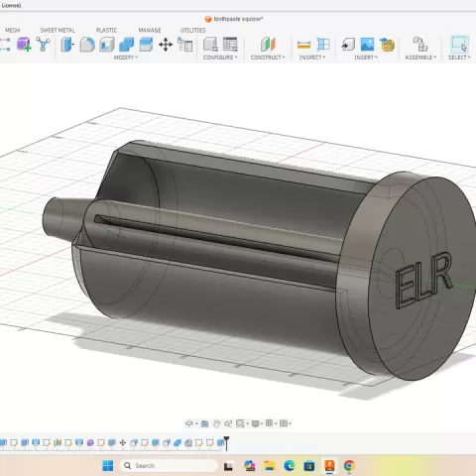Switch to the PLASTIC tab
Viewport: 476px width, 476px height.
click(106, 30)
